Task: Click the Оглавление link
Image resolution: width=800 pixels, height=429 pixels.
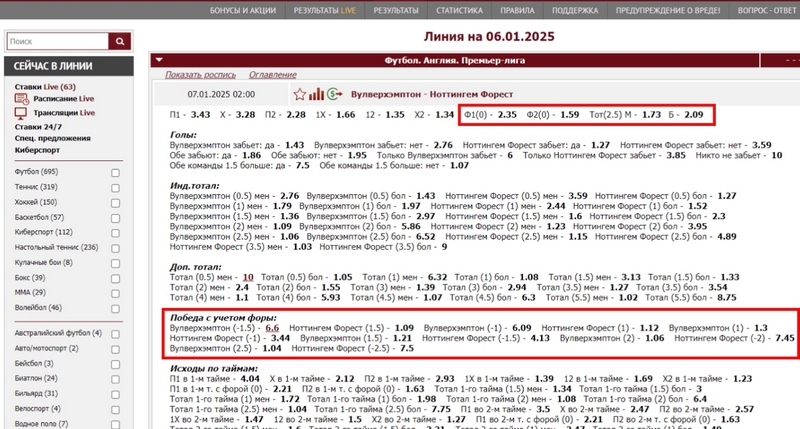Action: click(272, 75)
